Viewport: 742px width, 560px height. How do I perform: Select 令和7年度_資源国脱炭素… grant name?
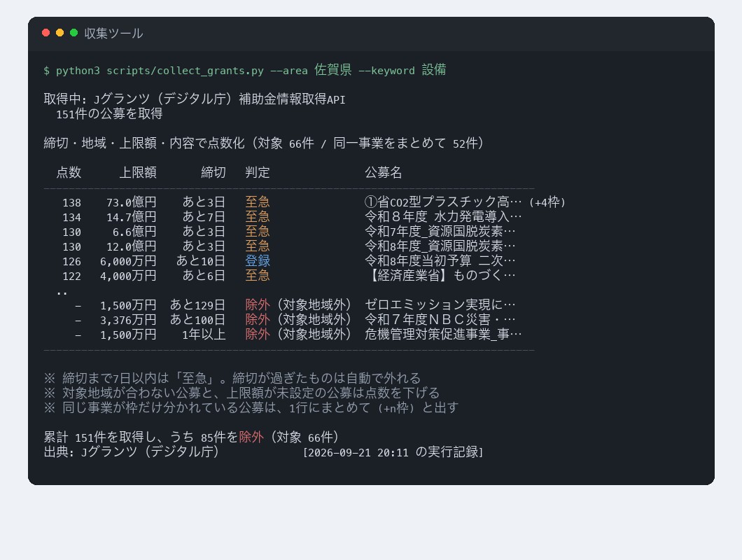(x=440, y=232)
